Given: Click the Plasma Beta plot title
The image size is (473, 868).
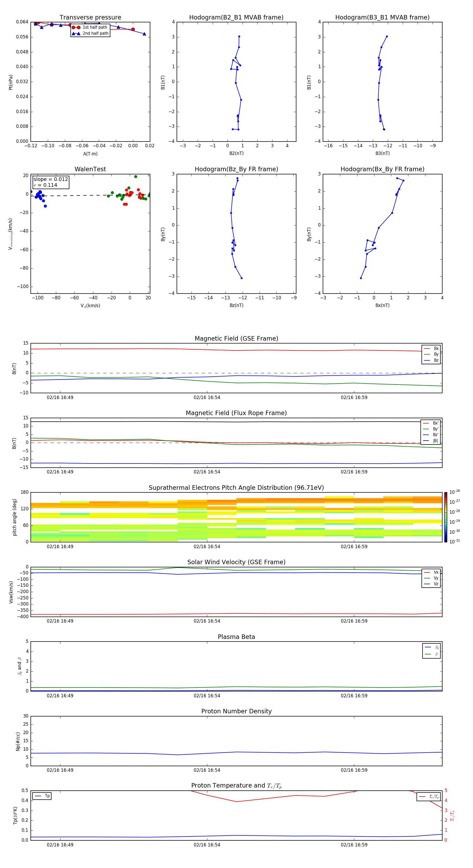Looking at the screenshot, I should [236, 637].
